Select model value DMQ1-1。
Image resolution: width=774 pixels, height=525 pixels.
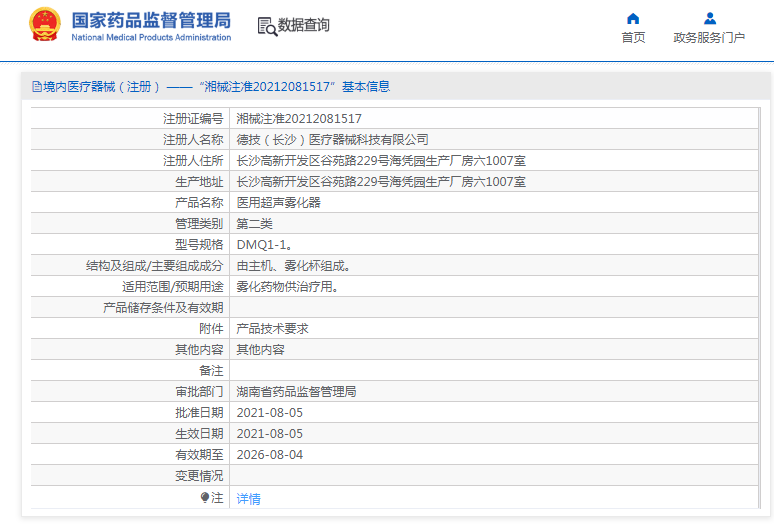click(265, 245)
